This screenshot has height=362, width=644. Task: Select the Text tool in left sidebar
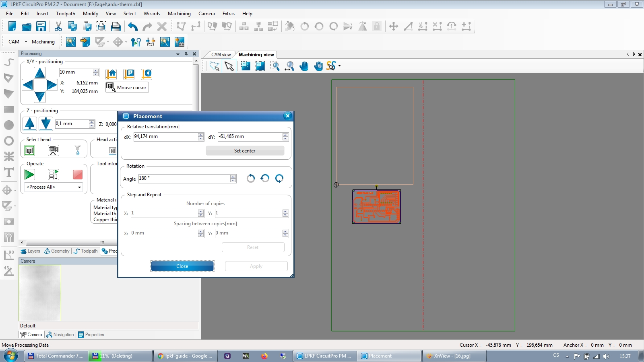pyautogui.click(x=9, y=173)
